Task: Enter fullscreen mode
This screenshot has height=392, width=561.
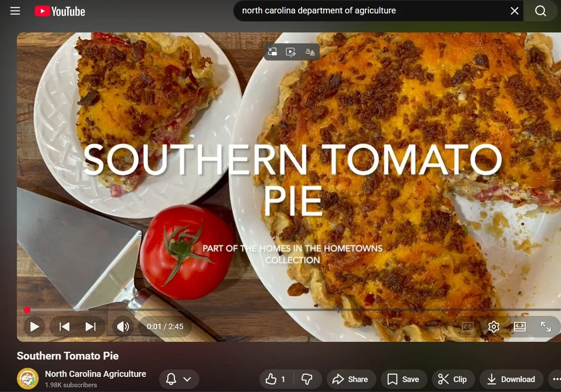Action: point(546,327)
